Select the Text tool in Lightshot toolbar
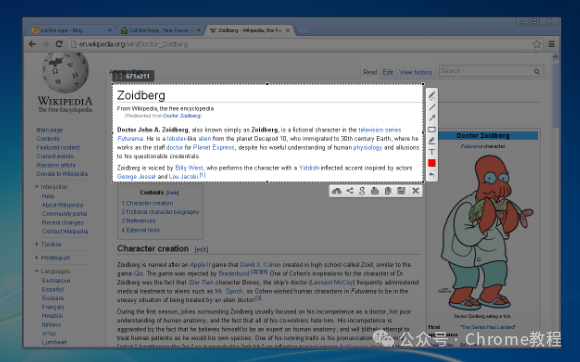Screen dimensions: 580x362 pyautogui.click(x=432, y=152)
